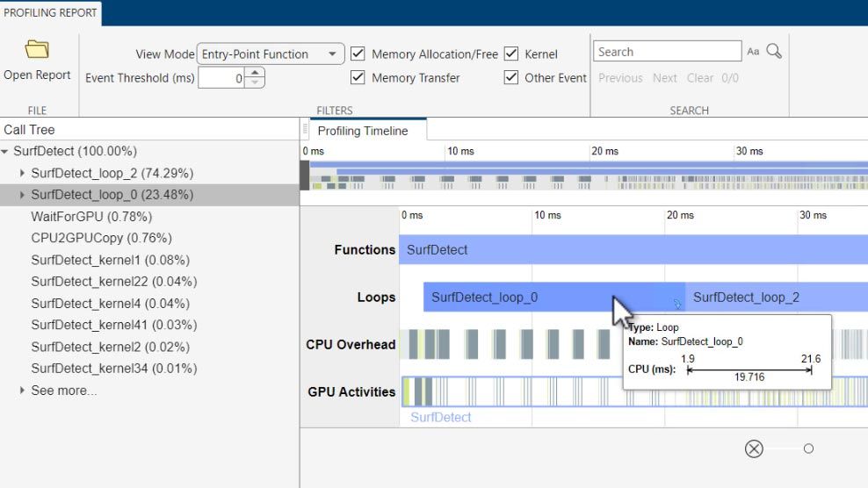Decrease Event Threshold with down arrow
The width and height of the screenshot is (868, 488).
(255, 83)
